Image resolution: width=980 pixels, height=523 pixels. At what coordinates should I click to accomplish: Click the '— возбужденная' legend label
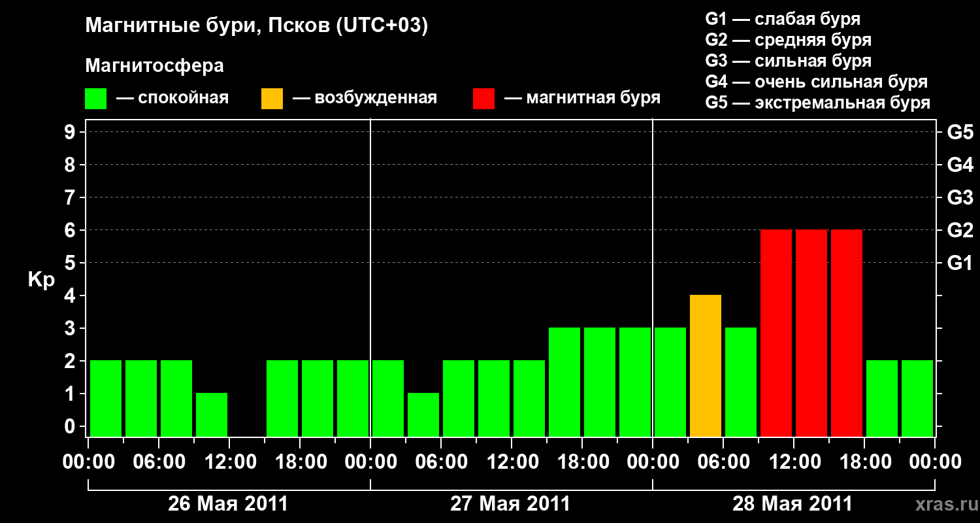coord(365,98)
